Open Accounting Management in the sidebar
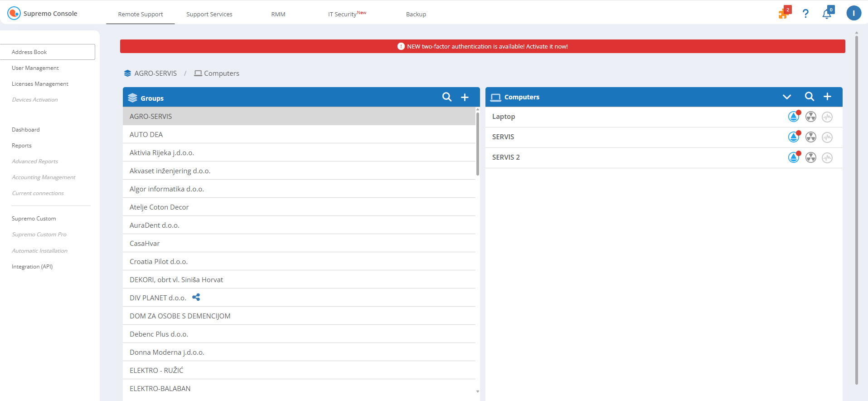The width and height of the screenshot is (868, 401). tap(44, 177)
